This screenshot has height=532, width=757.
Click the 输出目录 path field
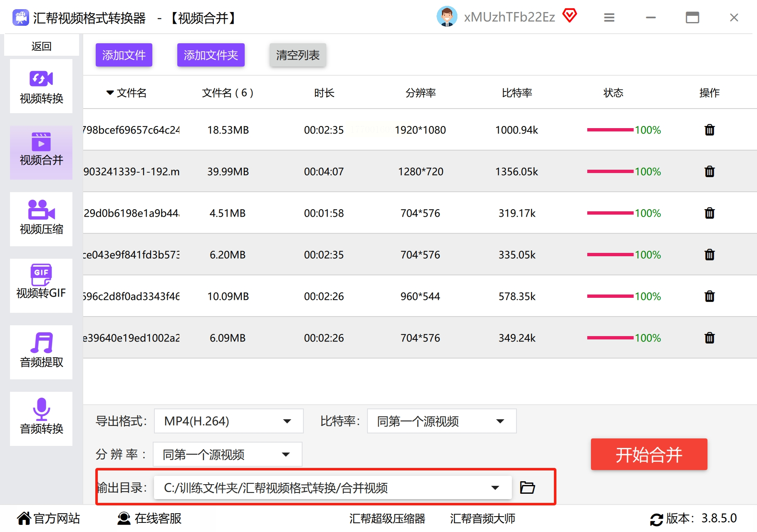(x=333, y=487)
